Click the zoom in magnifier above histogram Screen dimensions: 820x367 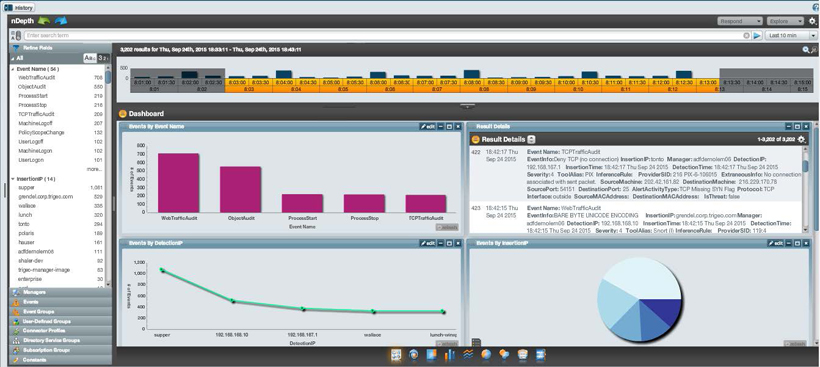click(x=806, y=50)
